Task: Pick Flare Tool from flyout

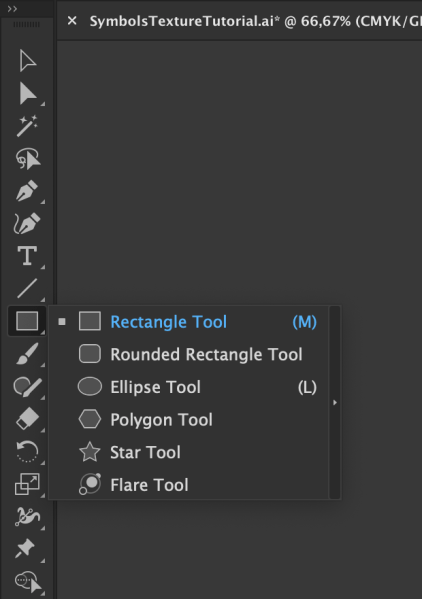Action: 189,485
